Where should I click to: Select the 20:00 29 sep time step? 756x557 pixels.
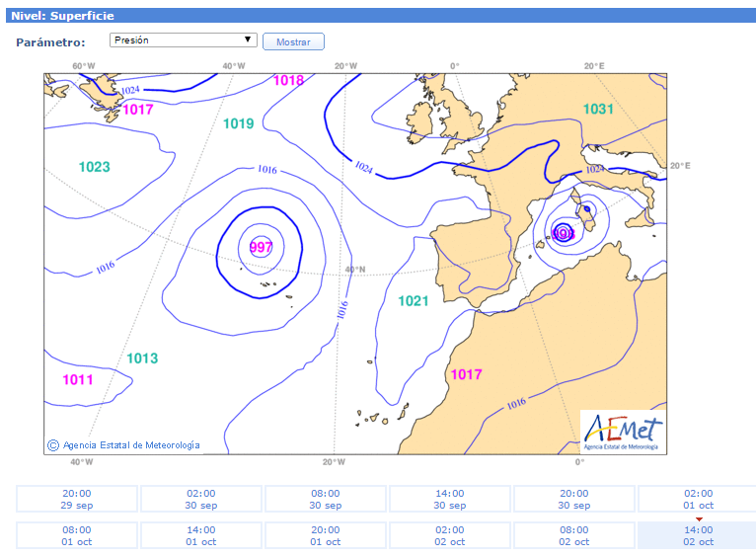(77, 499)
